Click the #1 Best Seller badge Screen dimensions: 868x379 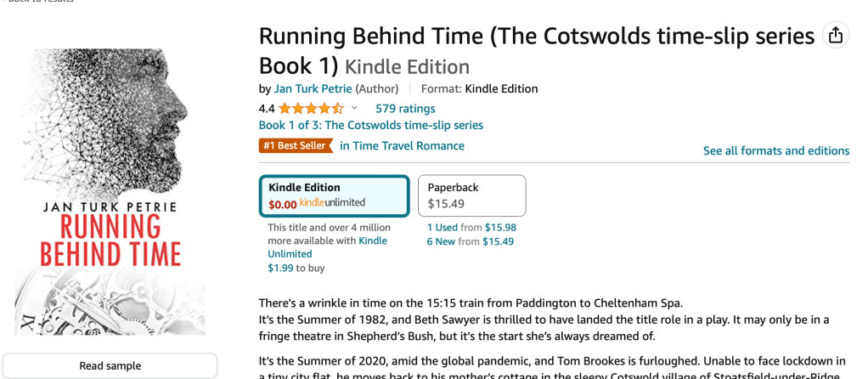(295, 145)
